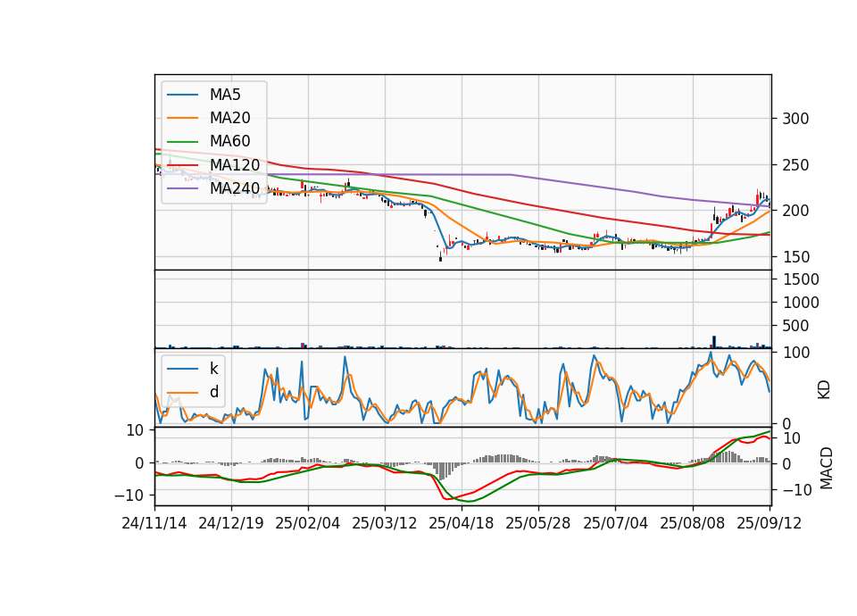This screenshot has height=616, width=857.
Task: Click the 200 price axis label
Action: 795,211
